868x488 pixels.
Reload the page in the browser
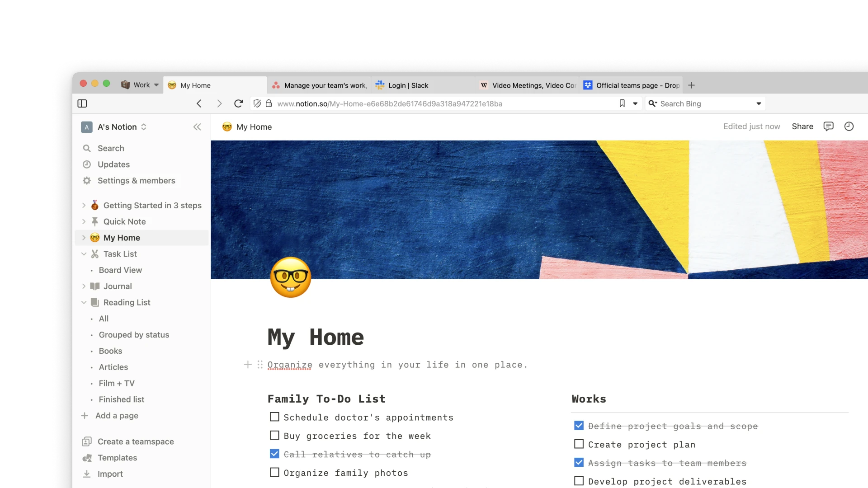(x=238, y=103)
